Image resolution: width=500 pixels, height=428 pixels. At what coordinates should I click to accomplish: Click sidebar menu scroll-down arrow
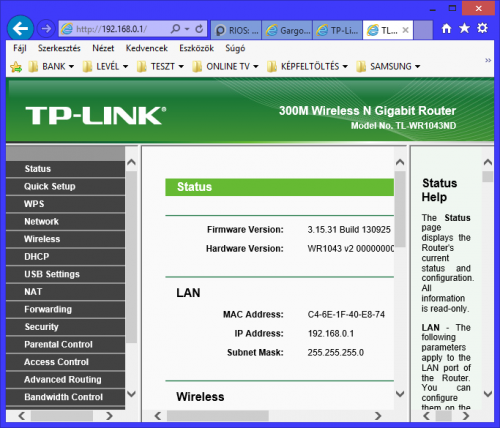(x=132, y=394)
